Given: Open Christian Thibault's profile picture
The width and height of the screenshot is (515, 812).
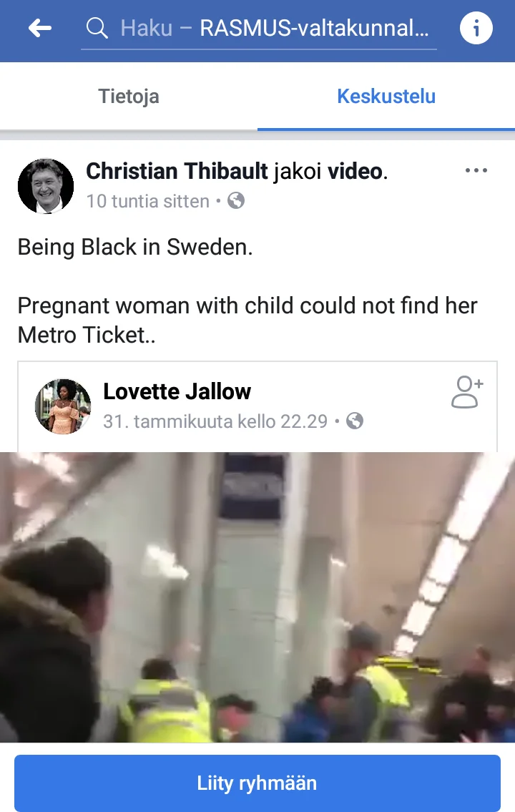Looking at the screenshot, I should coord(46,186).
